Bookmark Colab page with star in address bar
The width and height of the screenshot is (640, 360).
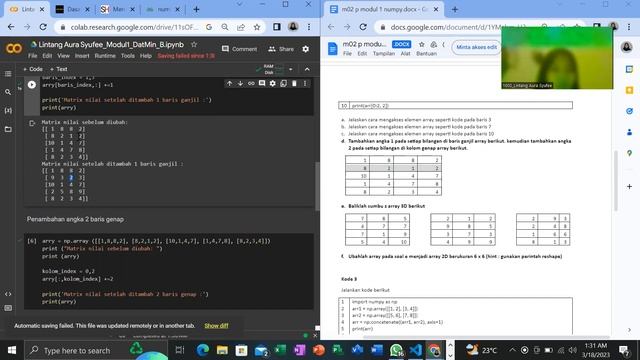[257, 27]
